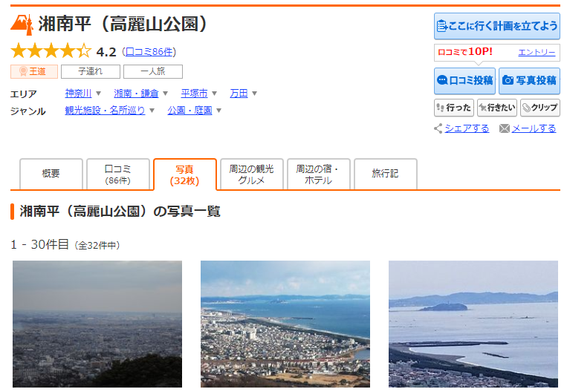The width and height of the screenshot is (567, 392).
Task: Click the mountain category icon beside title
Action: 22,24
